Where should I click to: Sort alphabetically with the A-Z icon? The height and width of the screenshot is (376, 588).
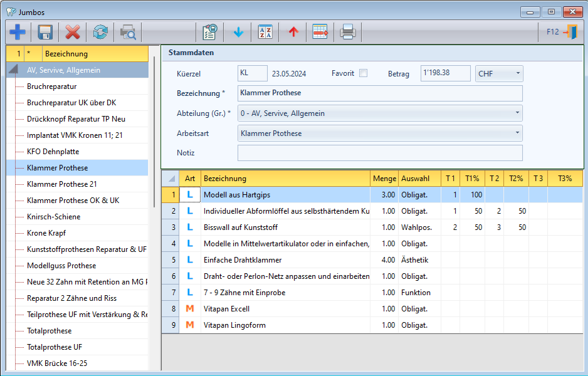tap(265, 32)
